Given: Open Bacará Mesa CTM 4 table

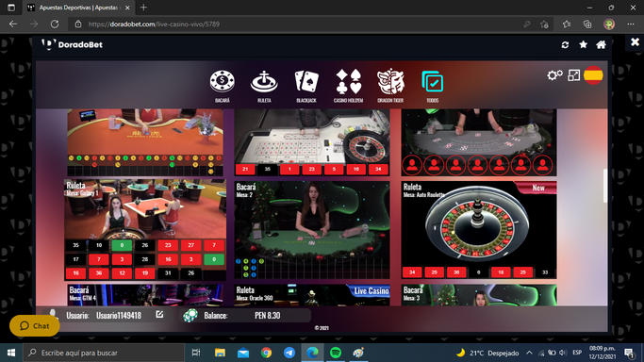Looking at the screenshot, I should (x=145, y=295).
